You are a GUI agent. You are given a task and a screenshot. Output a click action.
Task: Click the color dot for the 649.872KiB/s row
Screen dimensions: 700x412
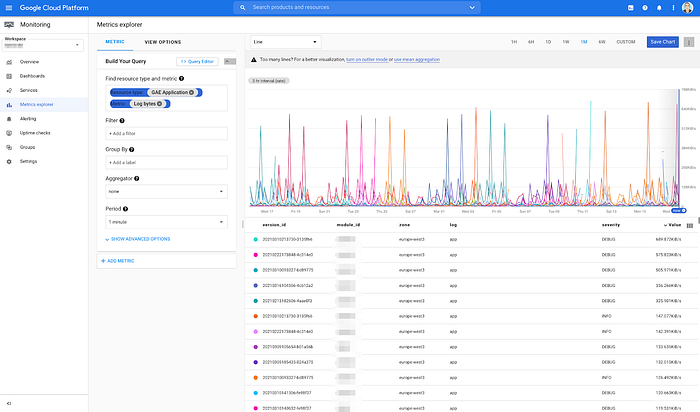(x=255, y=240)
